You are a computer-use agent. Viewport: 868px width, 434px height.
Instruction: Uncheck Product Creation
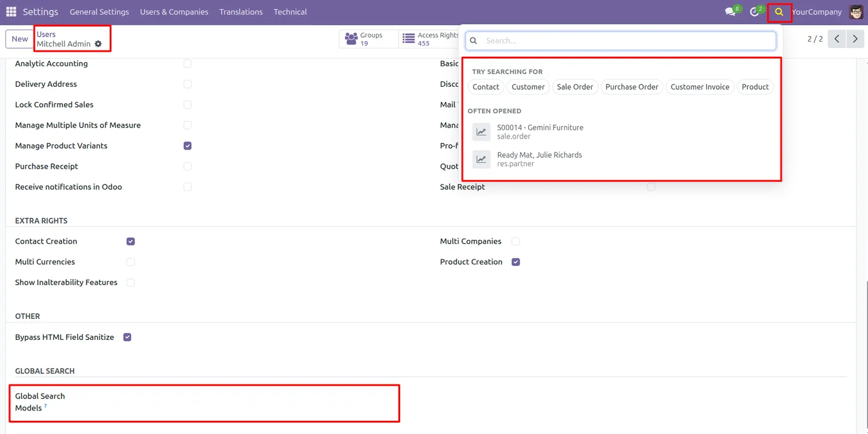pos(515,262)
